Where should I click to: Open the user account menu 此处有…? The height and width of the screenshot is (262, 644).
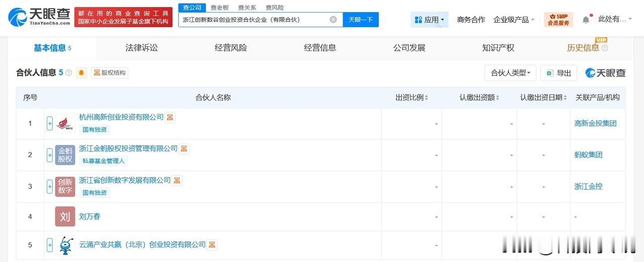616,19
